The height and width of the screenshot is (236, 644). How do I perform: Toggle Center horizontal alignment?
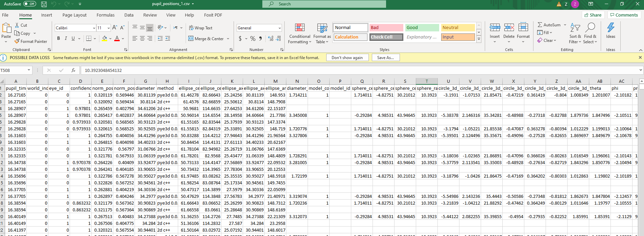click(142, 38)
